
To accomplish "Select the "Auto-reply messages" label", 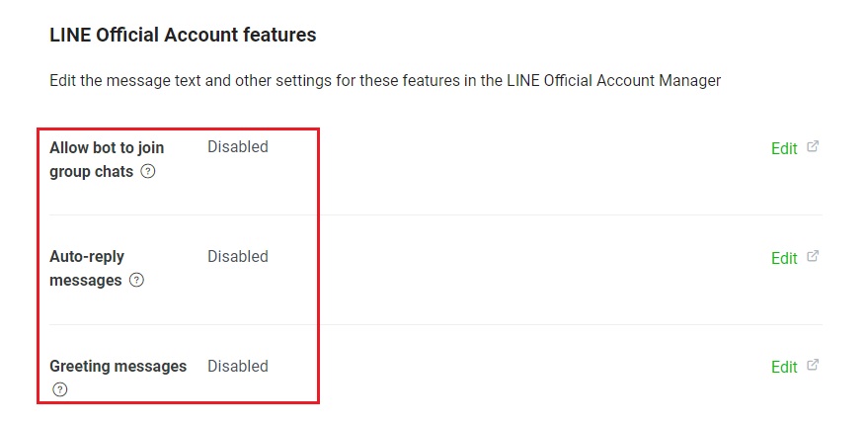I will click(x=87, y=257).
